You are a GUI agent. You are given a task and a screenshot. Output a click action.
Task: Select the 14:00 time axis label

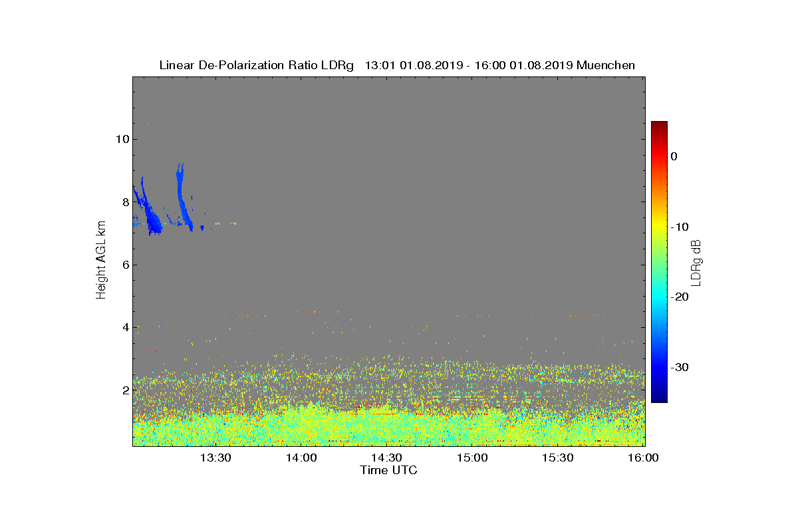click(301, 458)
